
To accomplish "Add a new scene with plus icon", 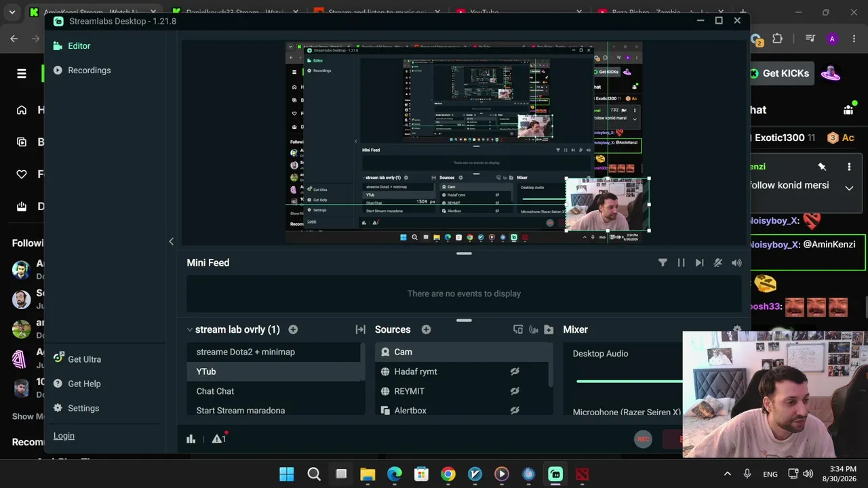I will [293, 329].
